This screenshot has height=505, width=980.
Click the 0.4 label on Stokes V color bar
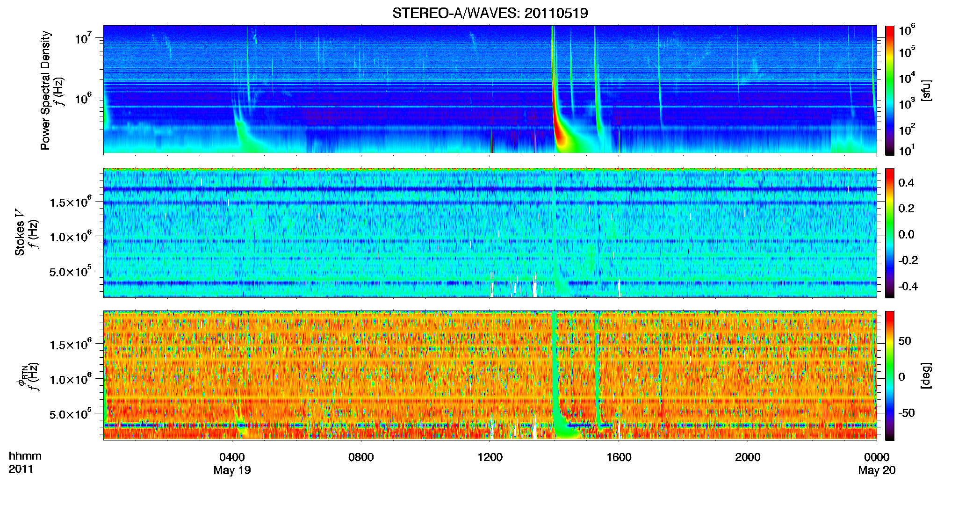[x=906, y=183]
